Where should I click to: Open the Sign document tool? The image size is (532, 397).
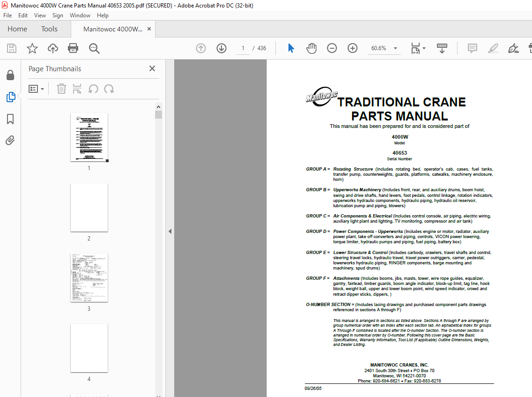click(513, 48)
